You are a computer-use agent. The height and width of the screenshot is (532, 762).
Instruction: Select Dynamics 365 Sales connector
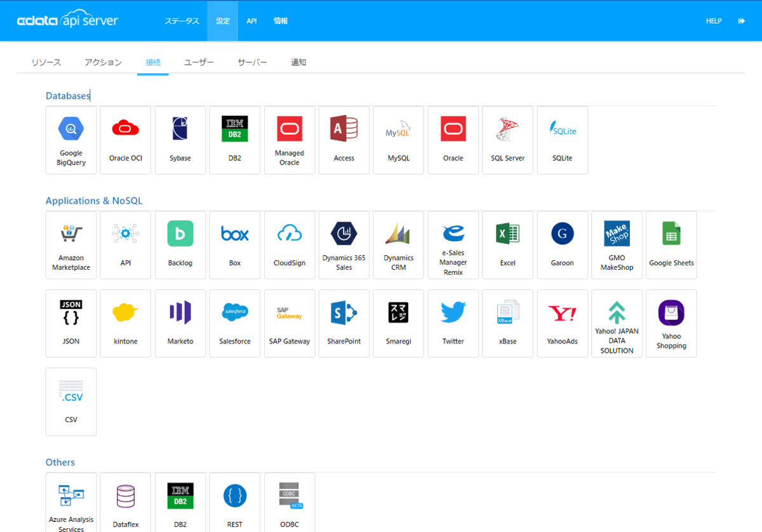pos(344,245)
